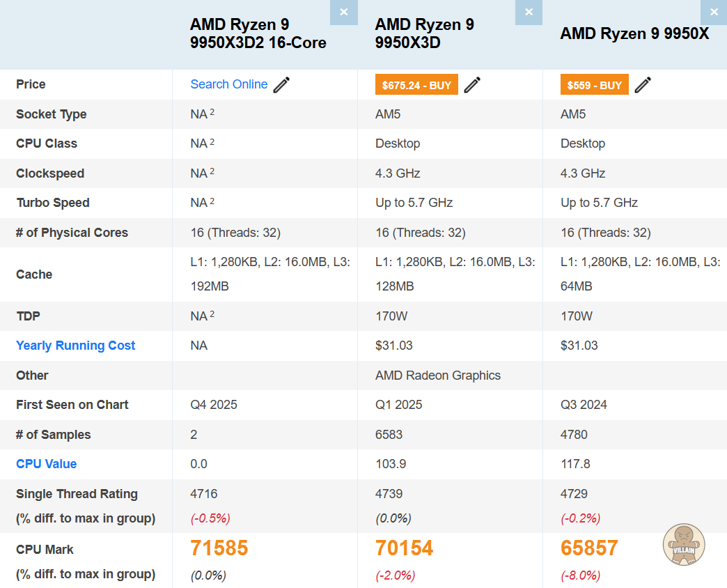Remove the Ryzen 9 9950X3D2 column
727x588 pixels.
click(343, 13)
